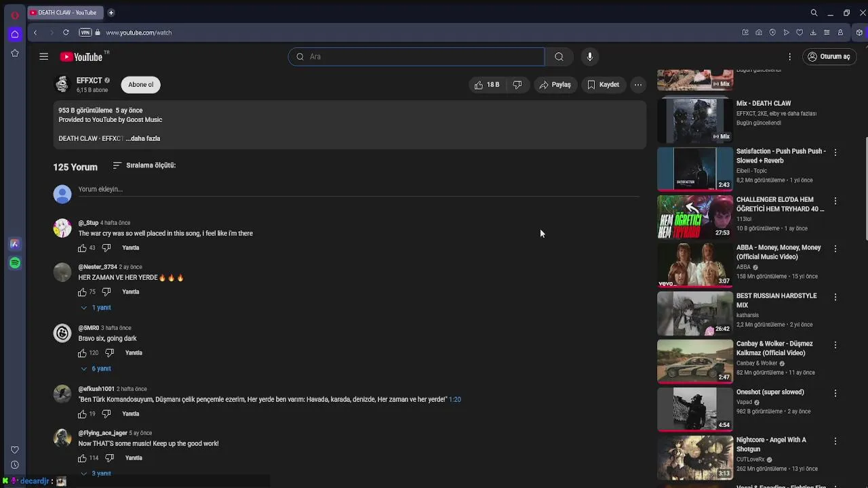This screenshot has width=868, height=488.
Task: Click the Paylaş share button
Action: tap(555, 85)
